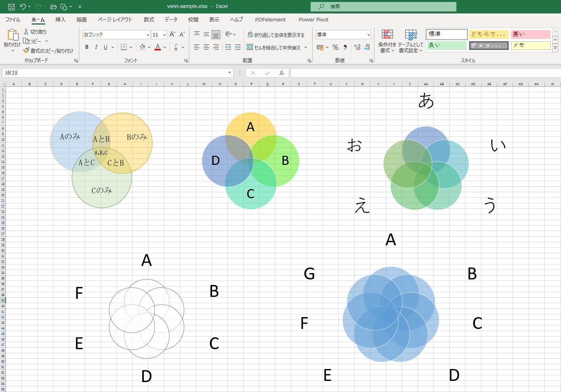Open the font name dropdown
This screenshot has width=561, height=392.
[x=148, y=35]
